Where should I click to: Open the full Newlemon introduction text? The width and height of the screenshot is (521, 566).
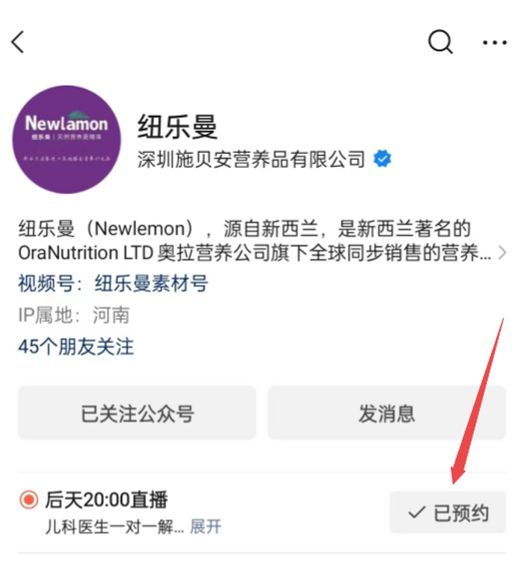pos(255,240)
